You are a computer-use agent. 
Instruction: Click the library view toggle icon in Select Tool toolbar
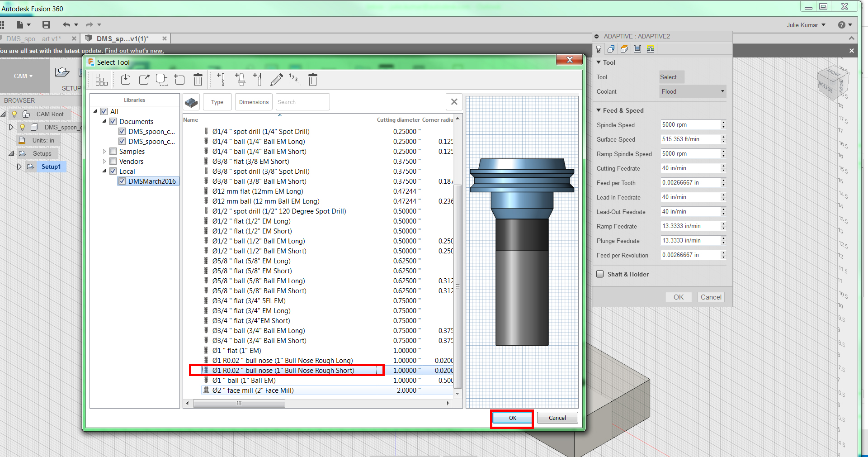pos(101,80)
